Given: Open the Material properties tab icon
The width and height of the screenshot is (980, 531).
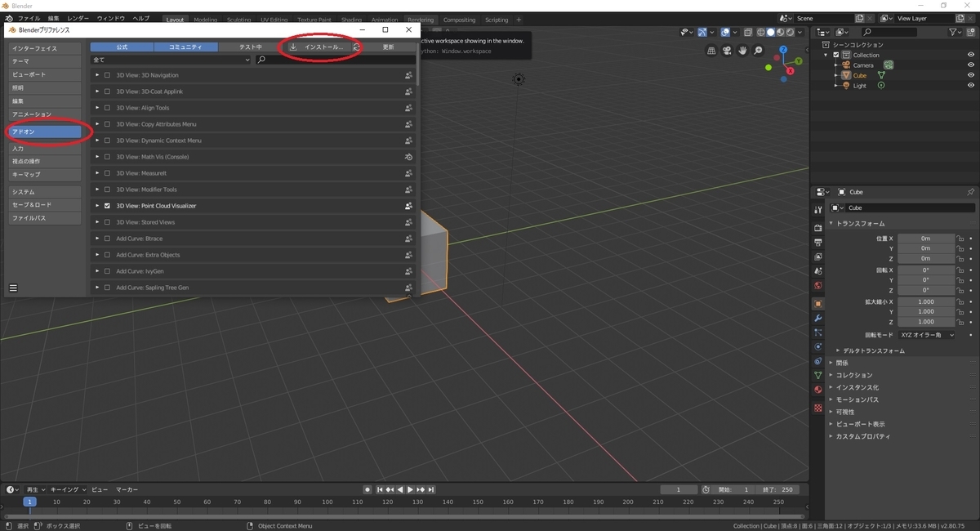Looking at the screenshot, I should tap(818, 390).
